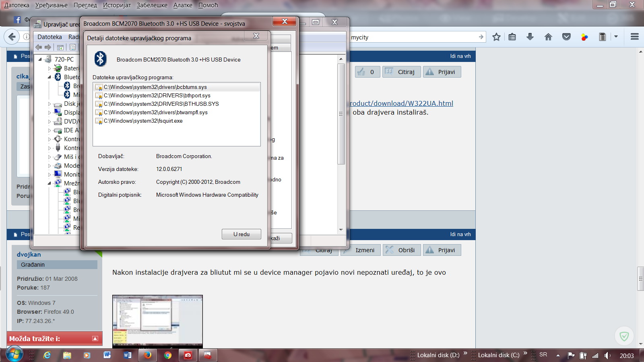Screen dimensions: 644x362
Task: Open Firefox Помоћ menu
Action: pos(208,5)
